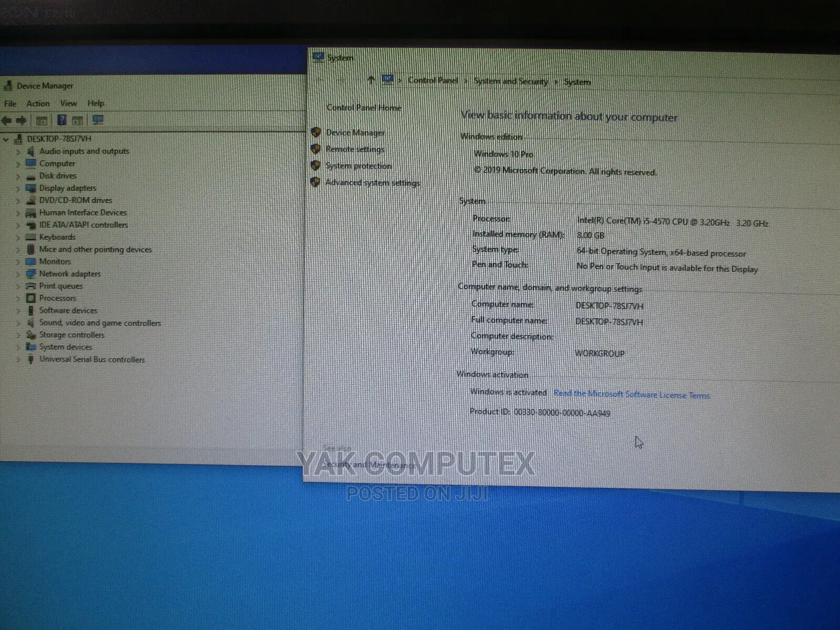Select the Monitors icon
This screenshot has height=630, width=840.
pos(30,261)
